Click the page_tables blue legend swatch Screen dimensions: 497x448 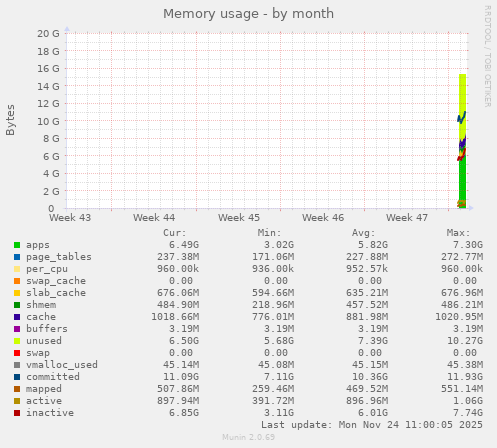[17, 257]
